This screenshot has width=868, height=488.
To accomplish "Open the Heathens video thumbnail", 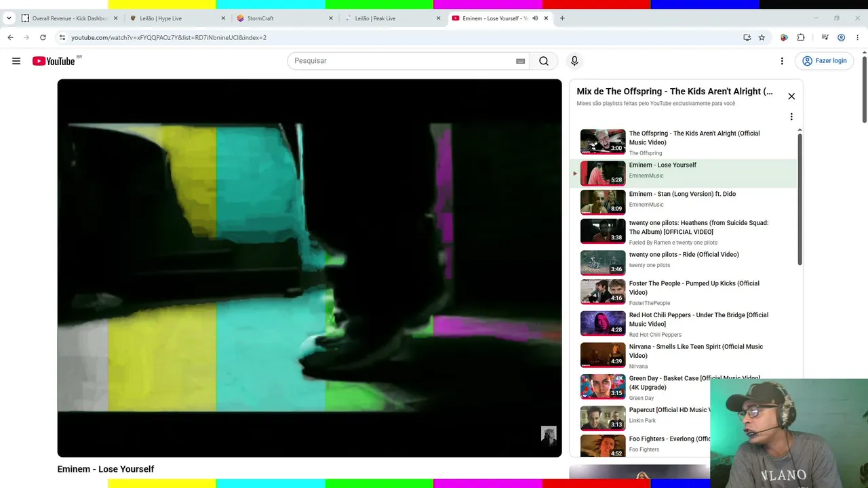I will click(603, 231).
